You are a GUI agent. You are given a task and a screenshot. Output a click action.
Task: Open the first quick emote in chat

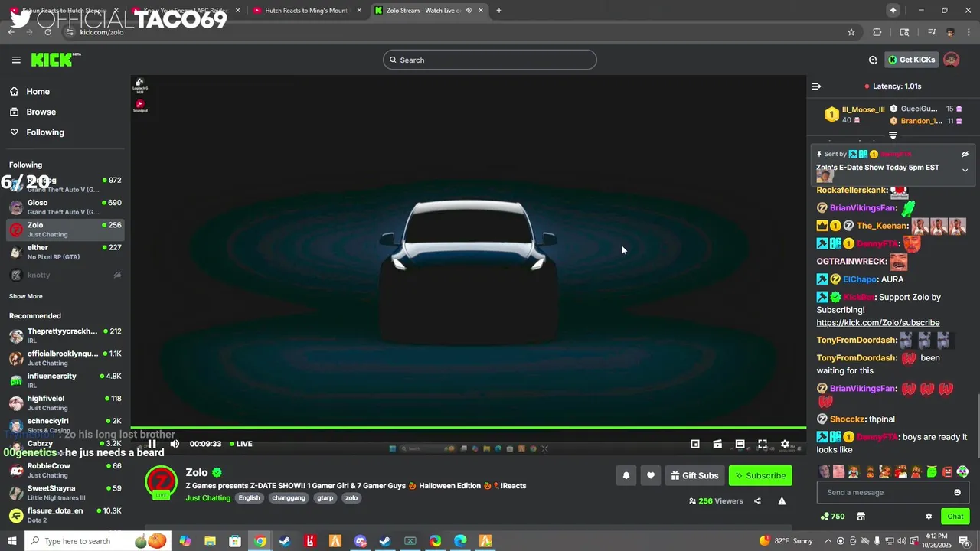coord(824,471)
